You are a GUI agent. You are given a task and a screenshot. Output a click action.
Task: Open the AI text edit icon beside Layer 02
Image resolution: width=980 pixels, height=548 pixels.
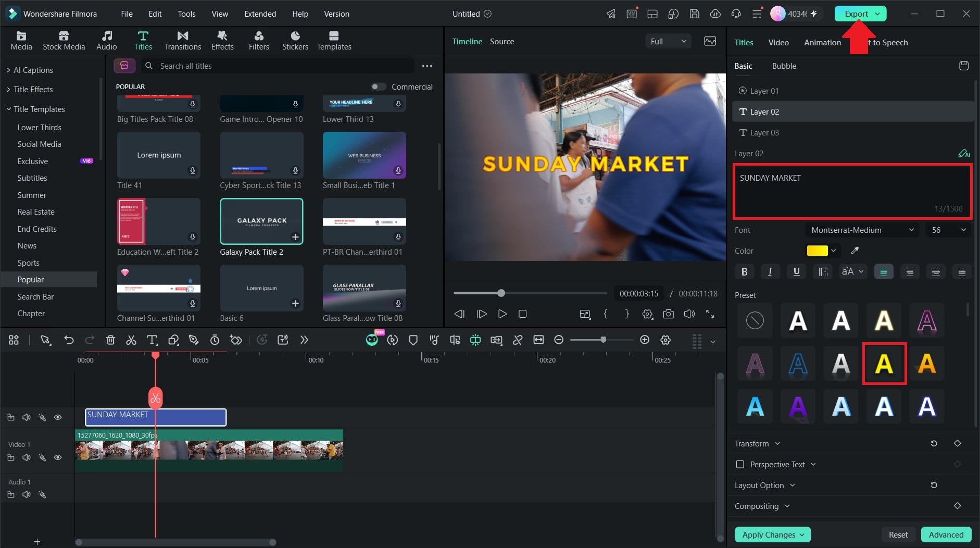pyautogui.click(x=964, y=153)
